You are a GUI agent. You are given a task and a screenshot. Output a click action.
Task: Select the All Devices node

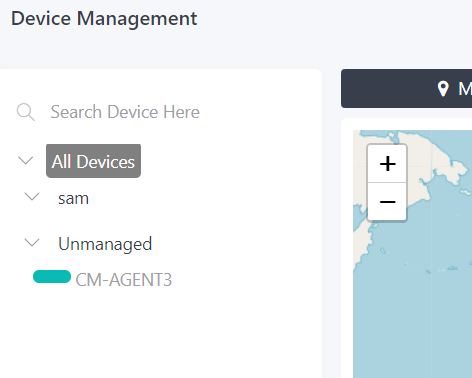click(93, 161)
